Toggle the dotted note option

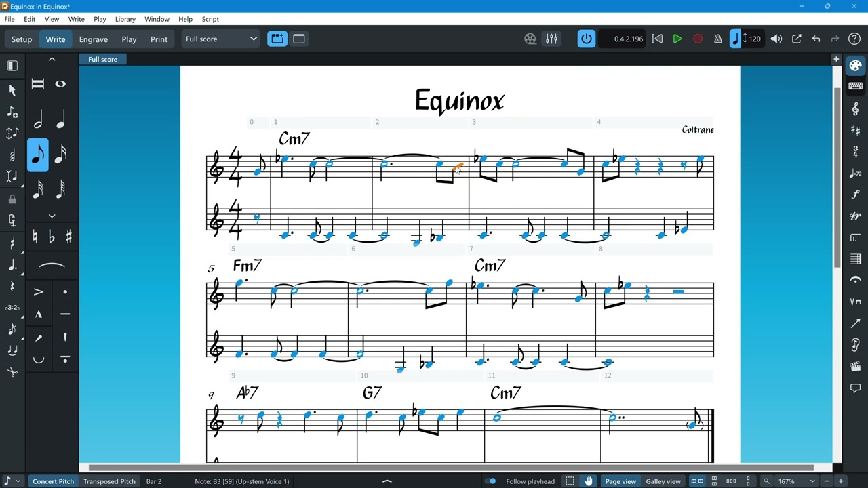coord(12,265)
